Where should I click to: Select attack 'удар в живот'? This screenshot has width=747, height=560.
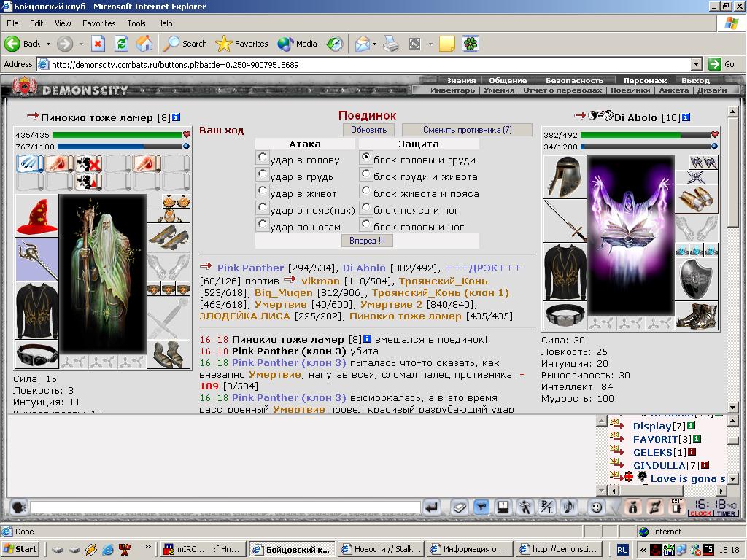262,190
